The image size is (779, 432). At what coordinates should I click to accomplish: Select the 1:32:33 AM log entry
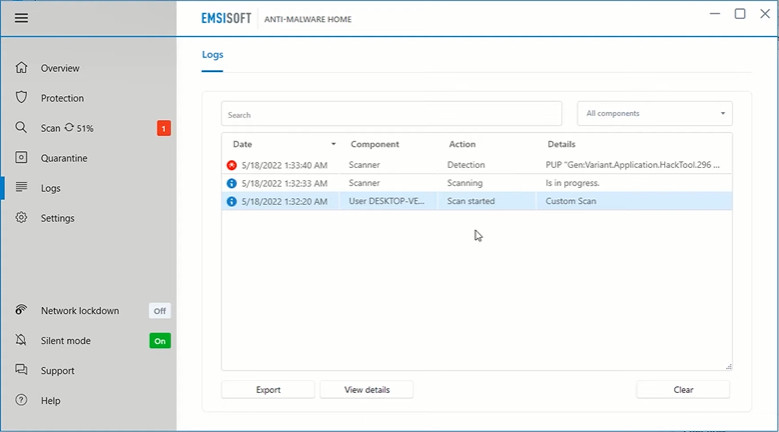477,183
